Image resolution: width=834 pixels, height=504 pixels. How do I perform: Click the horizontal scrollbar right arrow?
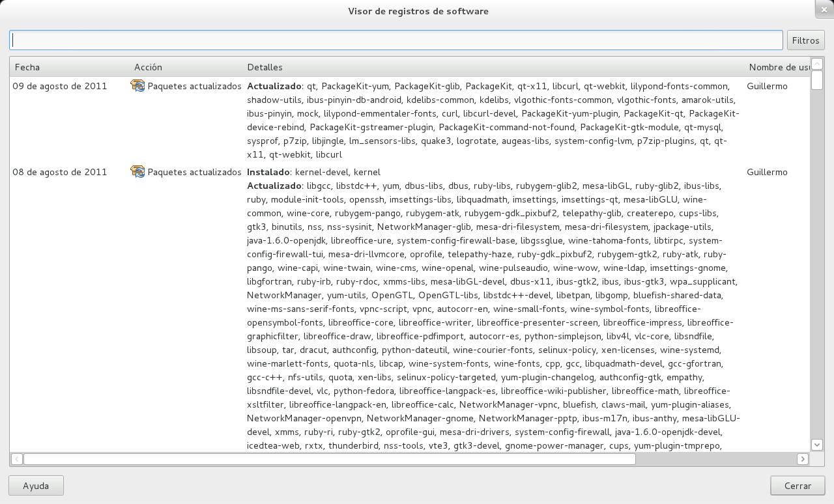click(803, 459)
